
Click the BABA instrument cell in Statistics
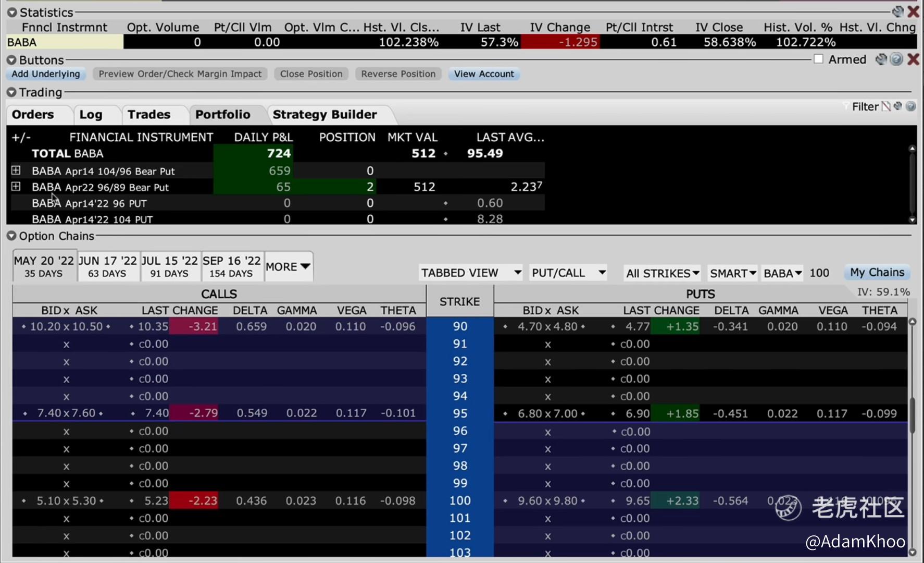point(65,42)
